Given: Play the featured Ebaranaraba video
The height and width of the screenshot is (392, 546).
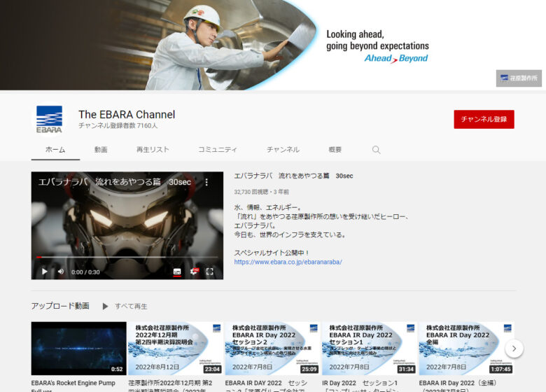Looking at the screenshot, I should (45, 272).
